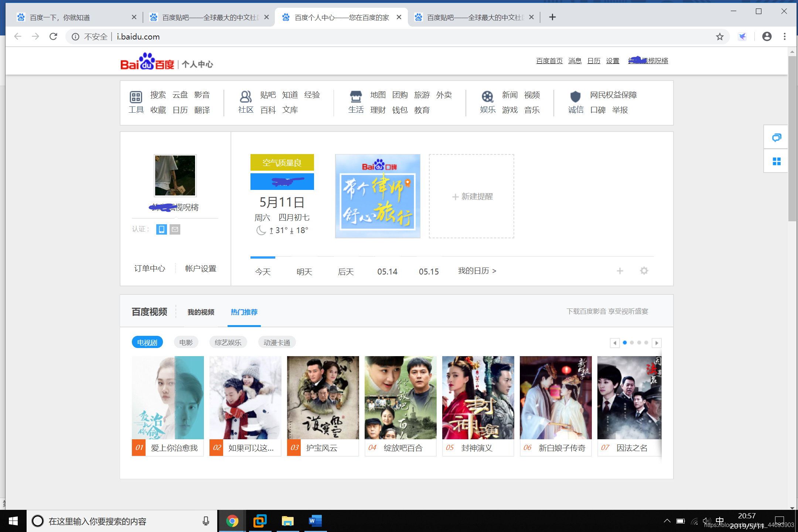This screenshot has height=532, width=798.
Task: Select the 明天 calendar tab
Action: 304,272
